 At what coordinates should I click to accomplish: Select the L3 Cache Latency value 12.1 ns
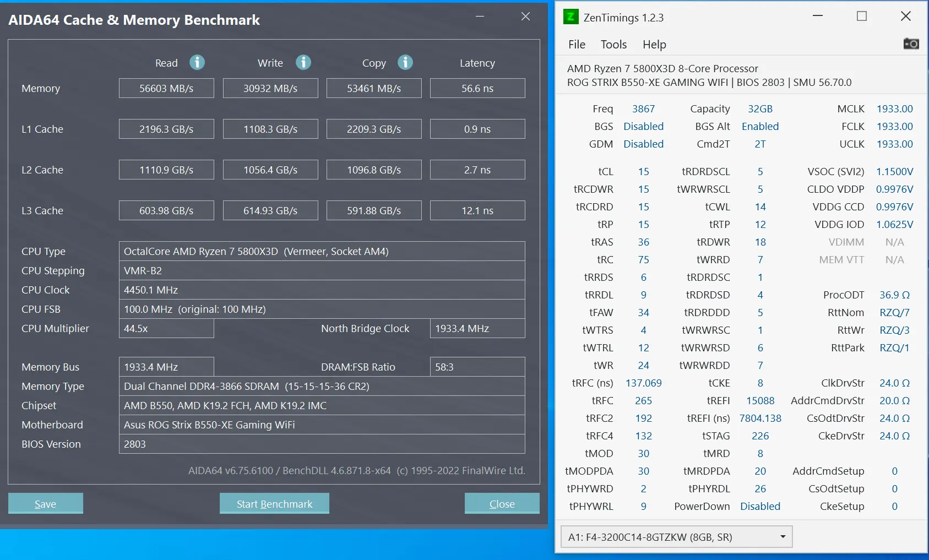[x=477, y=210]
